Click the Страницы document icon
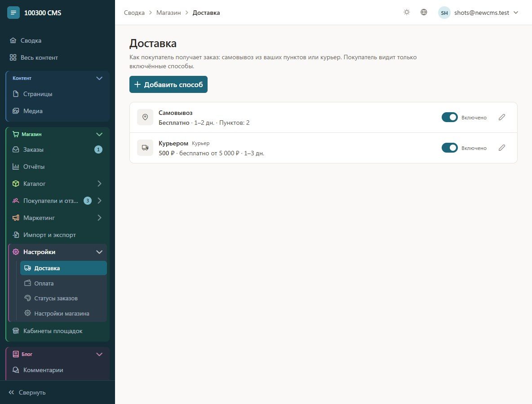532x404 pixels. pyautogui.click(x=16, y=94)
